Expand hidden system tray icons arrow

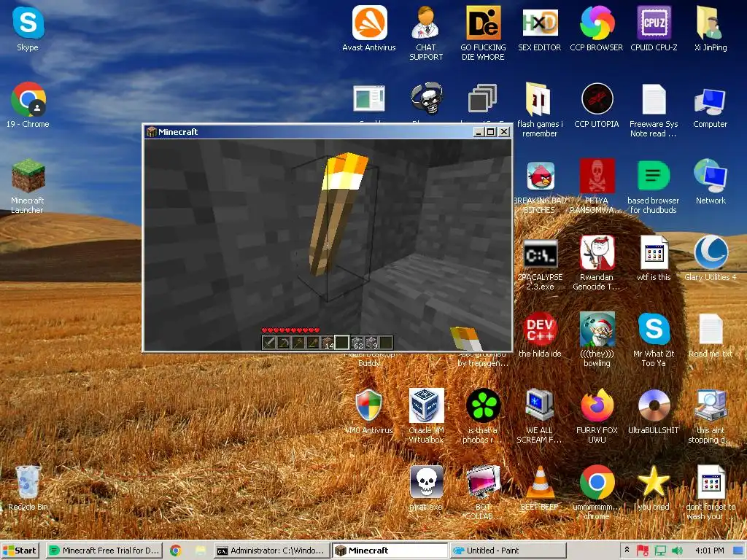click(627, 550)
